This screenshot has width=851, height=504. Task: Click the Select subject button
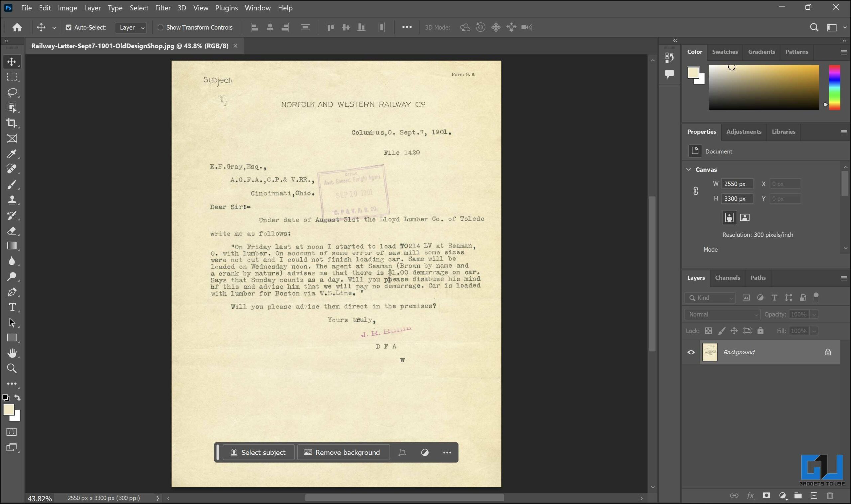259,453
